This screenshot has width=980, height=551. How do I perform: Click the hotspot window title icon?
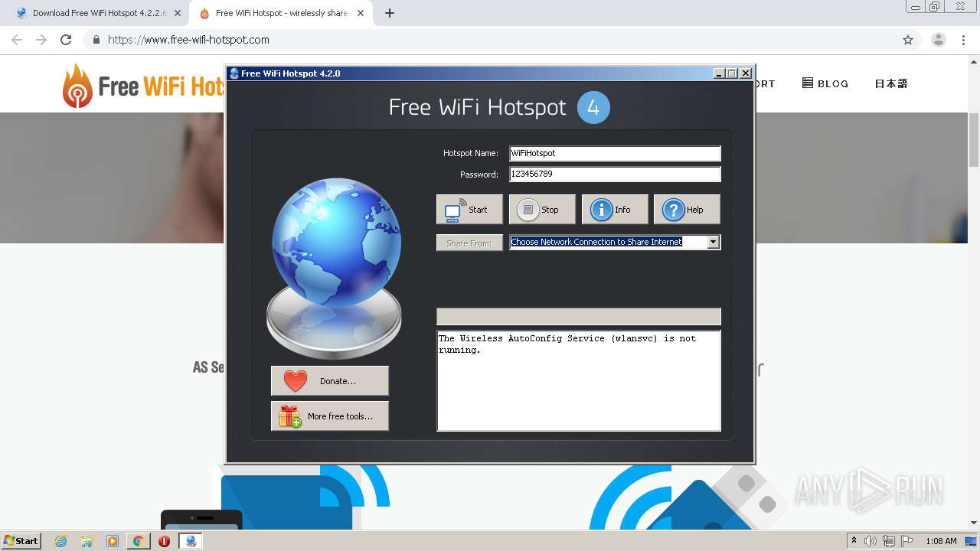pos(234,73)
